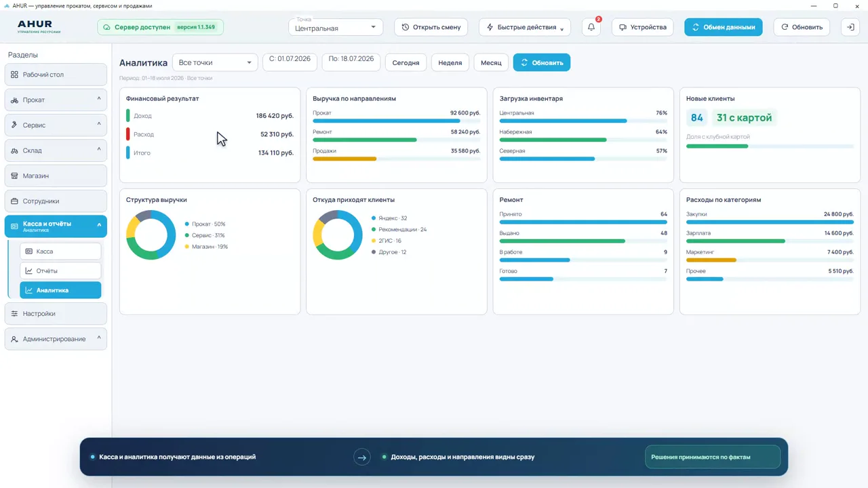Open the Устройства devices panel
Viewport: 868px width, 488px height.
click(643, 27)
